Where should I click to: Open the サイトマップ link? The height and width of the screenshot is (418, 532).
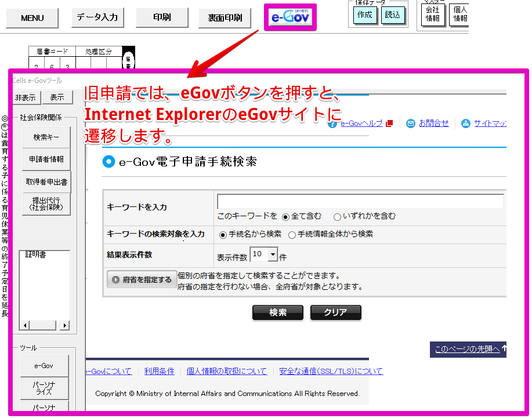tap(490, 123)
